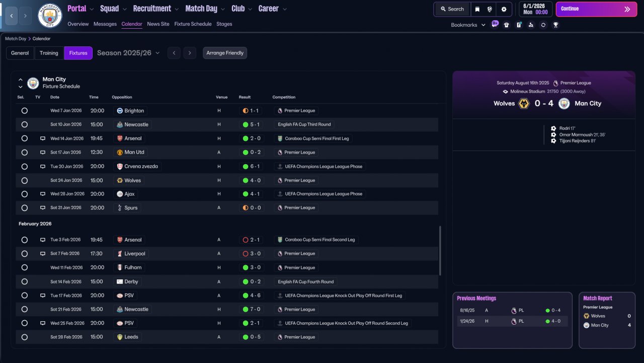
Task: Open the News Site sub-menu item
Action: point(158,24)
